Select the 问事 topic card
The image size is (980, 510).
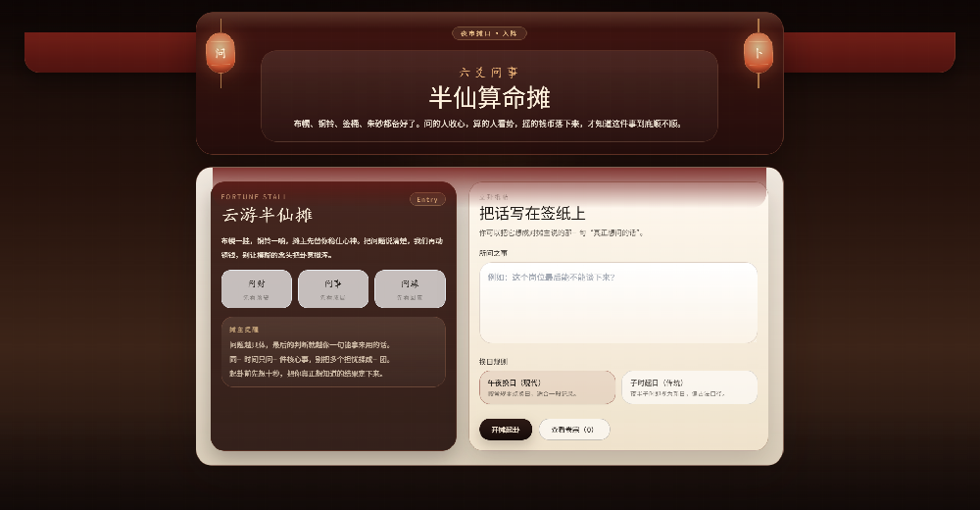tap(333, 289)
